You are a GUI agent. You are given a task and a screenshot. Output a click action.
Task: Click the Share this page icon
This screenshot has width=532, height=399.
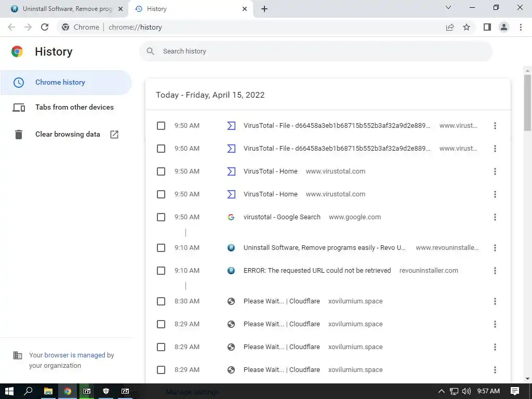click(x=450, y=27)
